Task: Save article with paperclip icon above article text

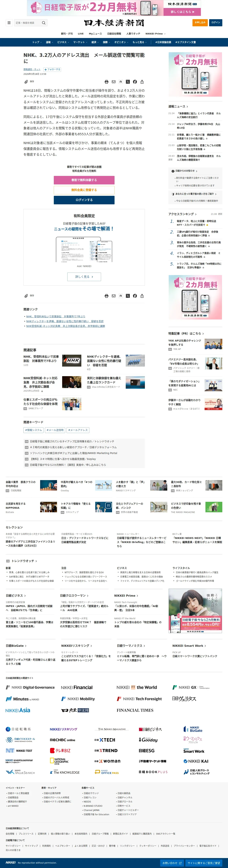Action: coord(26,82)
